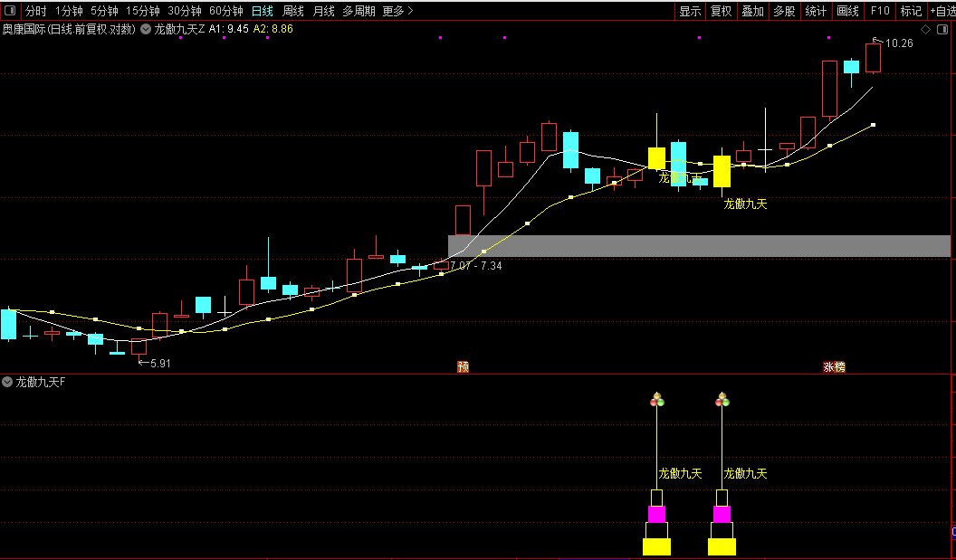This screenshot has width=956, height=560.
Task: Click the first 龙傲九天 label on the main chart
Action: pos(681,177)
